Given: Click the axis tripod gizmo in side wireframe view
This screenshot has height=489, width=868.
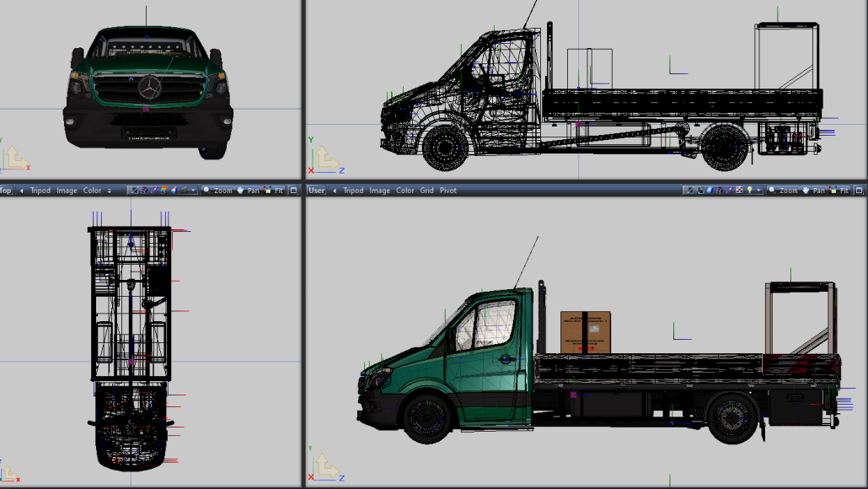Looking at the screenshot, I should coord(327,156).
